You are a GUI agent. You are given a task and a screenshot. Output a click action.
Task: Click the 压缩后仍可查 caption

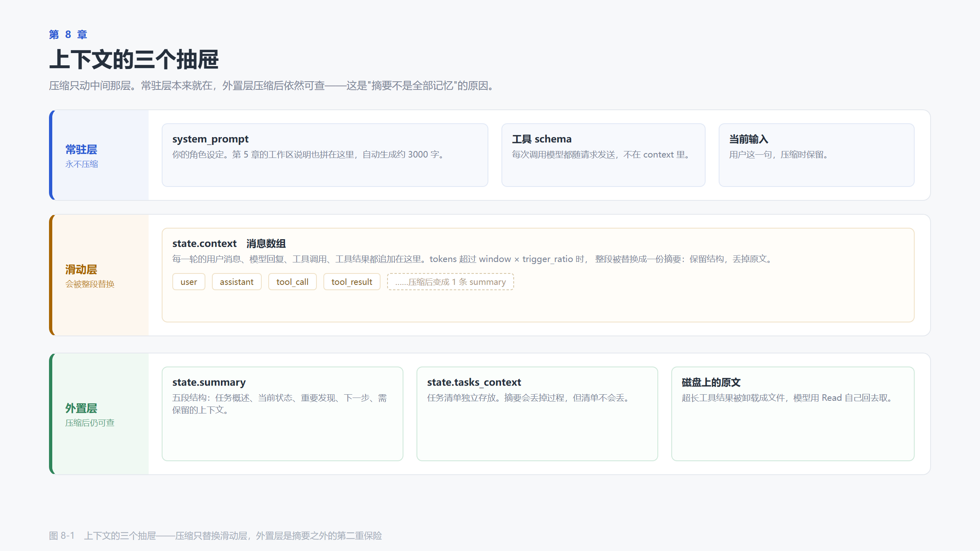coord(90,423)
